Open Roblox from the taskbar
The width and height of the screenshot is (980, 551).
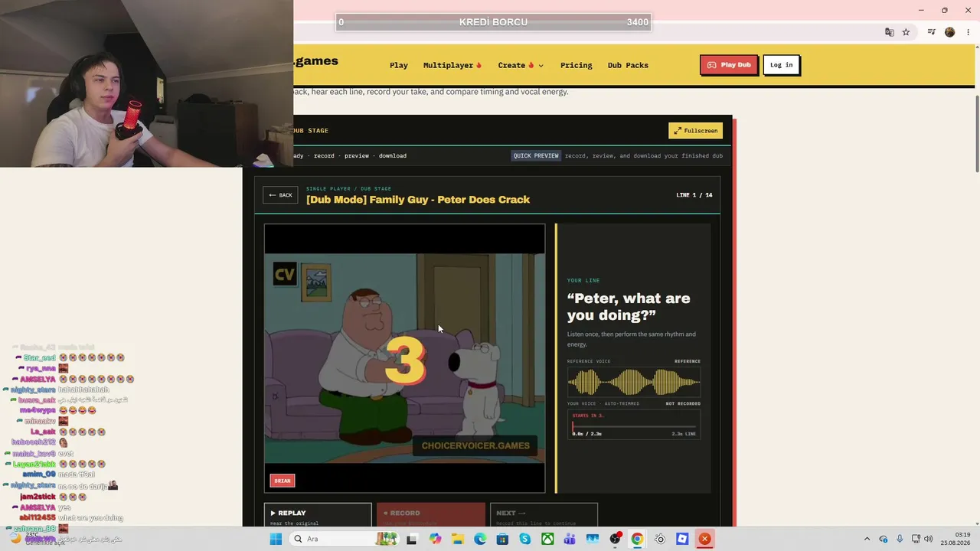682,539
